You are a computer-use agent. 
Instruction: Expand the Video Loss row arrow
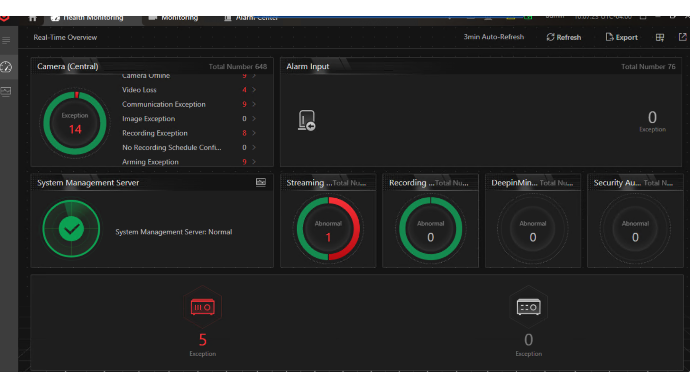click(254, 90)
